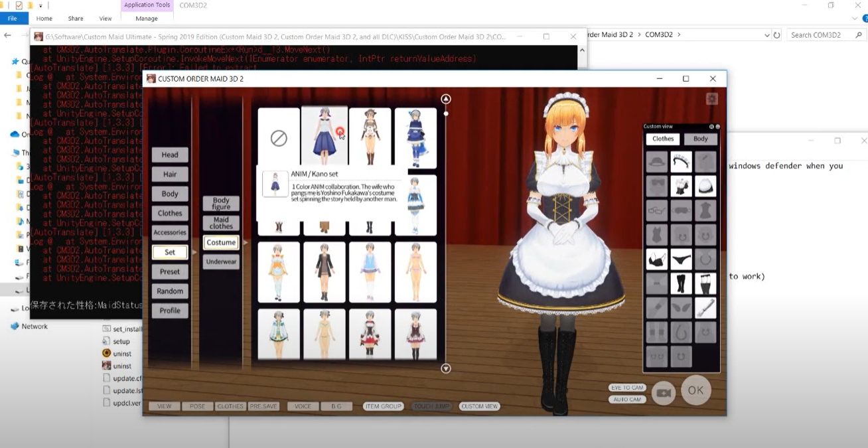Click the costume list scroll-up arrow
868x448 pixels.
pyautogui.click(x=446, y=99)
